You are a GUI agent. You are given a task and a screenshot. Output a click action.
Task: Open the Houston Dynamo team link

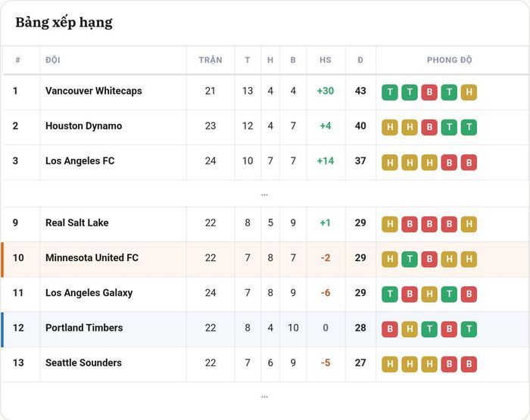[x=84, y=126]
